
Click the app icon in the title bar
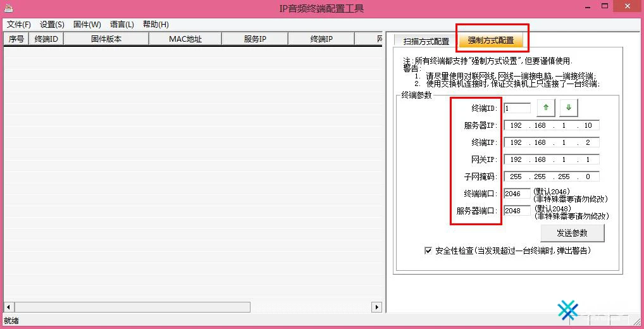[x=9, y=8]
